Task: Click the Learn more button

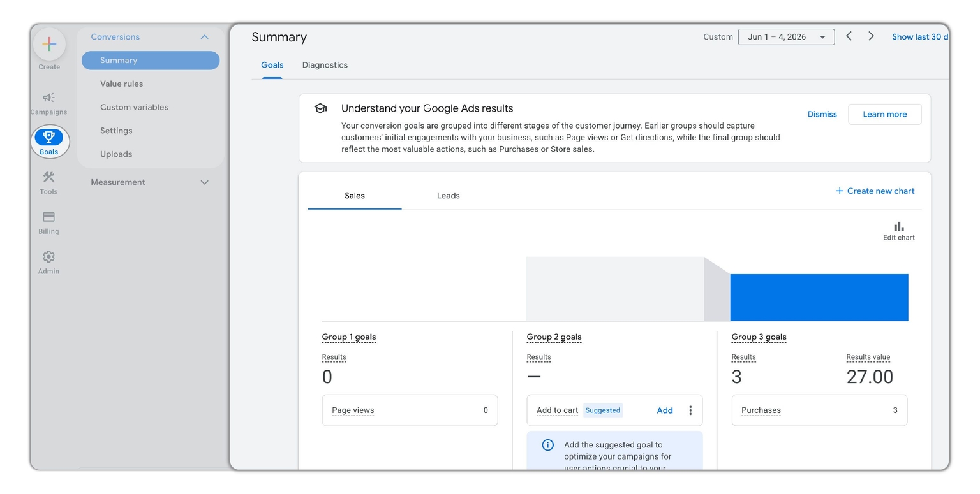Action: pyautogui.click(x=884, y=114)
